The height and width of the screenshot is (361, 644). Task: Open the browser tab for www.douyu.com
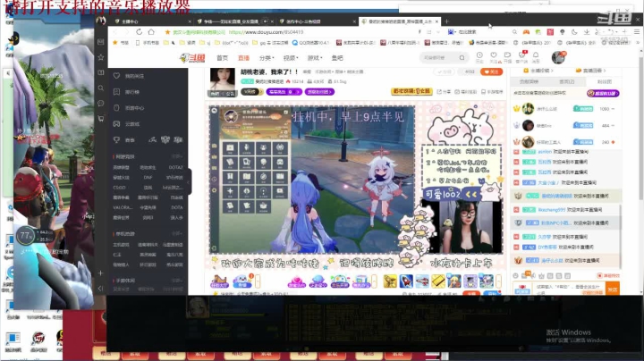398,21
